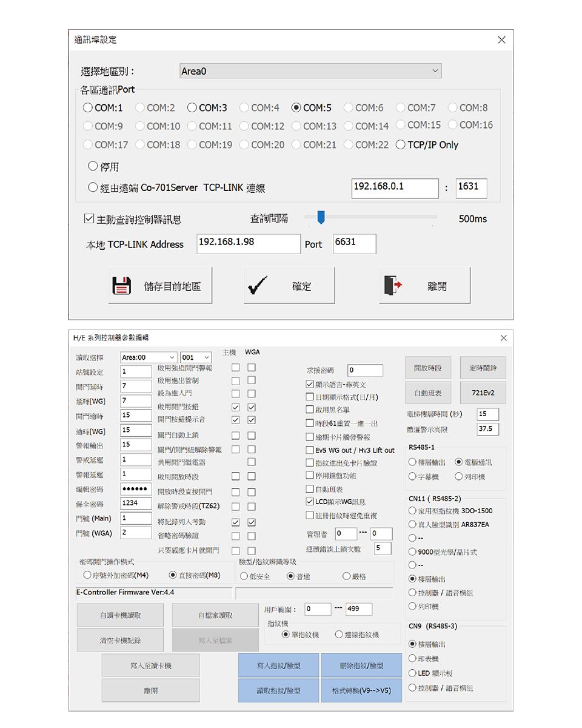Open the 選擇地區別 Area0 dropdown
Screen dimensions: 582x728
coord(434,72)
